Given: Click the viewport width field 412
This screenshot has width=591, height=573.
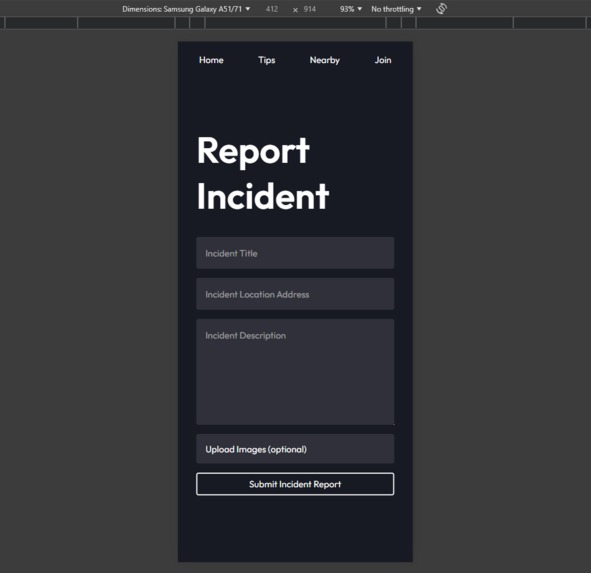Looking at the screenshot, I should 272,9.
